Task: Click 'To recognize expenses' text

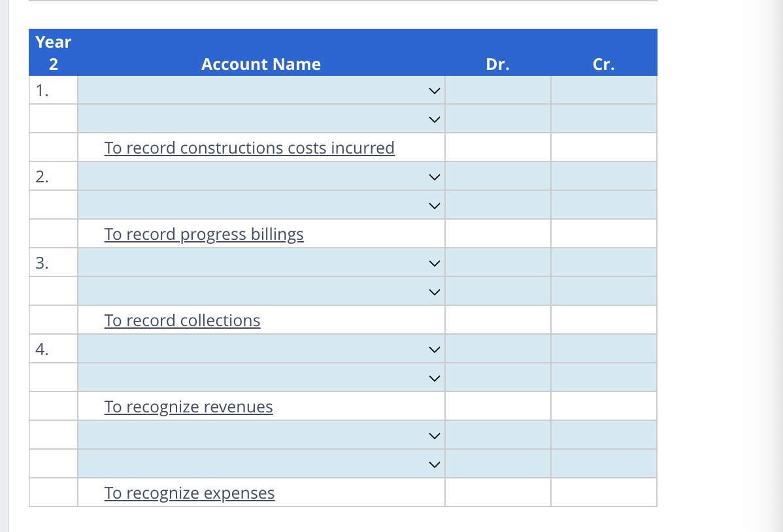Action: (190, 493)
